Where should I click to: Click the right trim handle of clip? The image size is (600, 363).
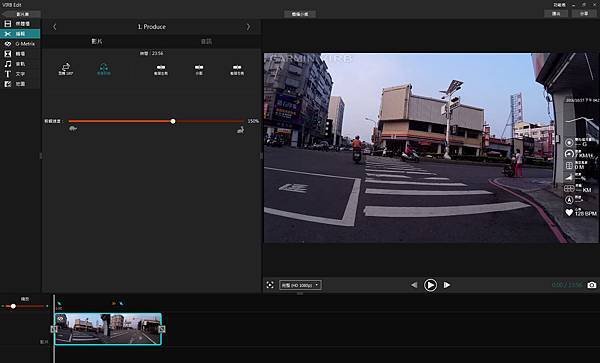point(162,329)
